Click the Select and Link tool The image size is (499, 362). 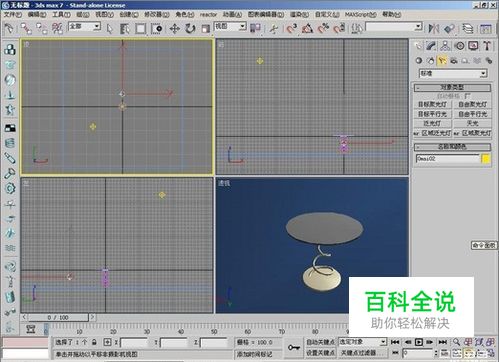coord(26,29)
